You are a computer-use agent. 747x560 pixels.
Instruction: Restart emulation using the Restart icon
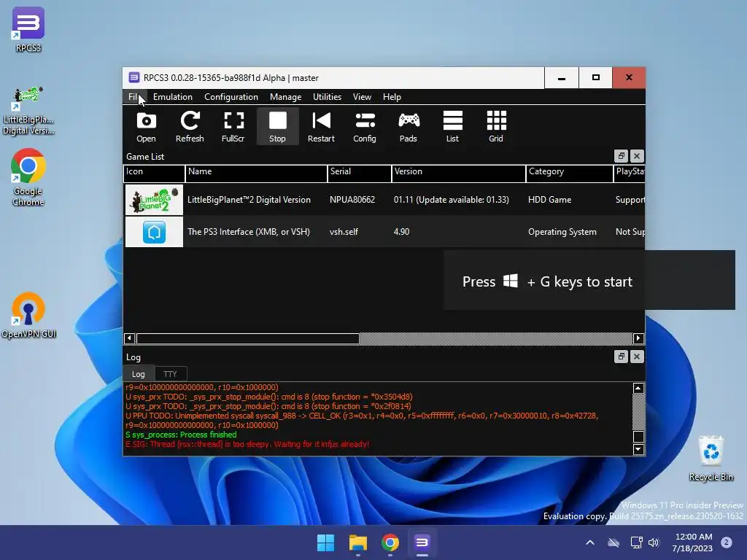pyautogui.click(x=321, y=127)
